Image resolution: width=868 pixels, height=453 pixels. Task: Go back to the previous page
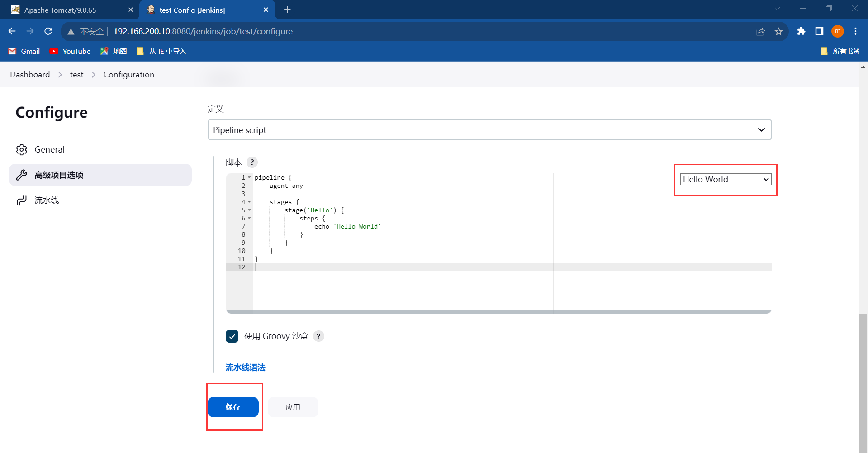coord(12,31)
